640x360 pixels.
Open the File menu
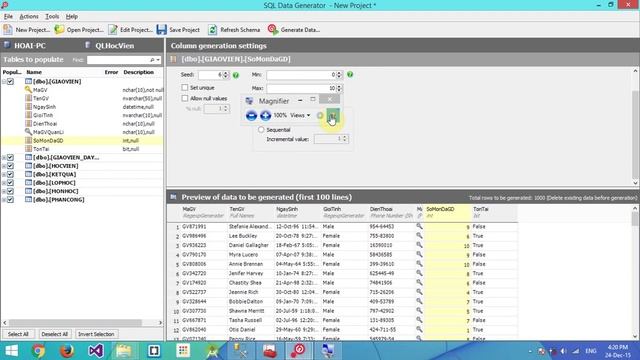[x=8, y=16]
